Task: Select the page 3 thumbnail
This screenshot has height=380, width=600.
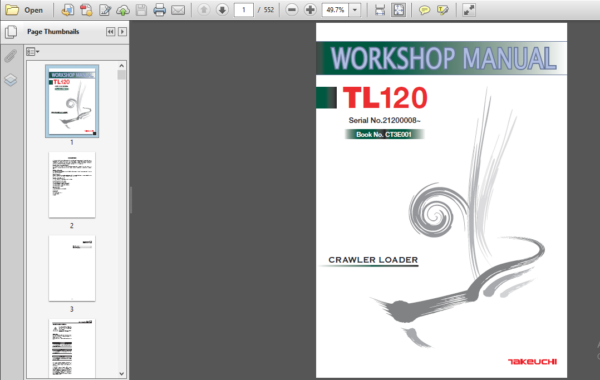Action: [72, 269]
